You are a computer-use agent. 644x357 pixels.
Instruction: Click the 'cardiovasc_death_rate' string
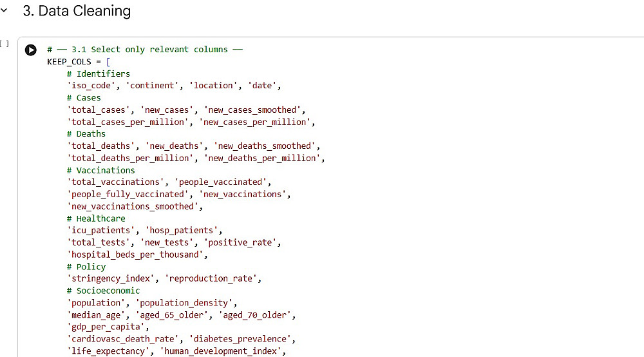123,339
